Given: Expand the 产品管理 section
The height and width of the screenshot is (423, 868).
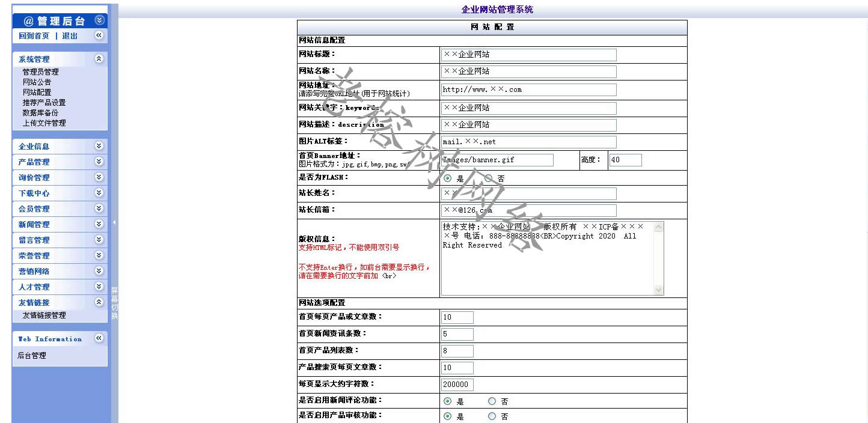Looking at the screenshot, I should (x=99, y=162).
